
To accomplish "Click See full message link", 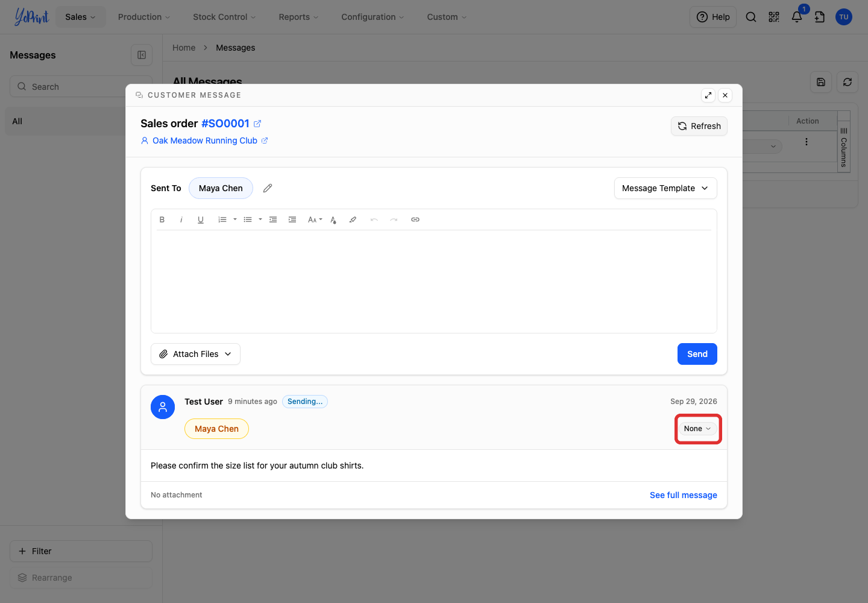I will [x=684, y=495].
